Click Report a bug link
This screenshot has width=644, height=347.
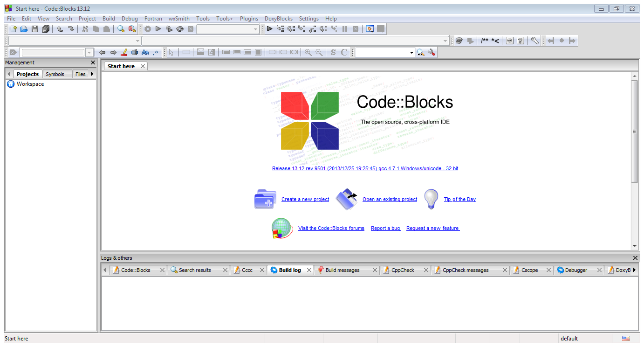pos(386,228)
